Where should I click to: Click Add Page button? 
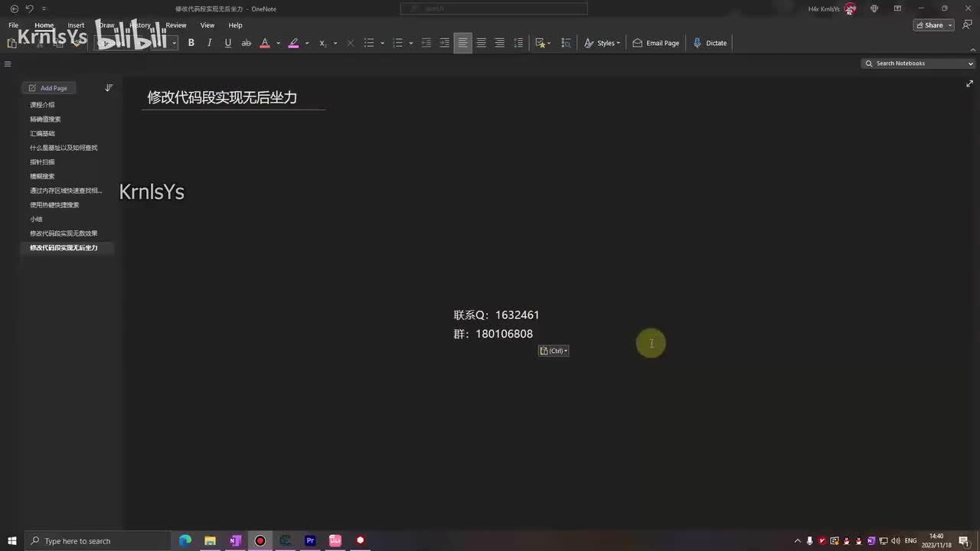point(48,88)
